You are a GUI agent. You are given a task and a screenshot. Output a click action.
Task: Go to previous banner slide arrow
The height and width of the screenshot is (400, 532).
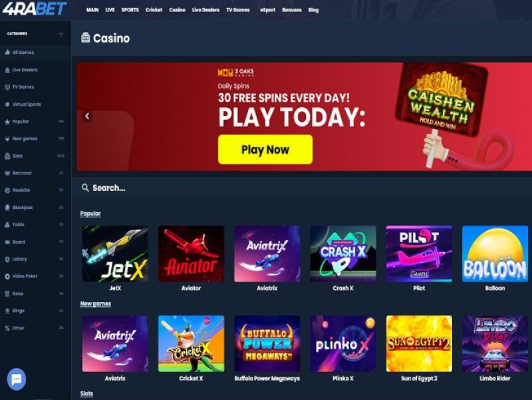pos(87,116)
